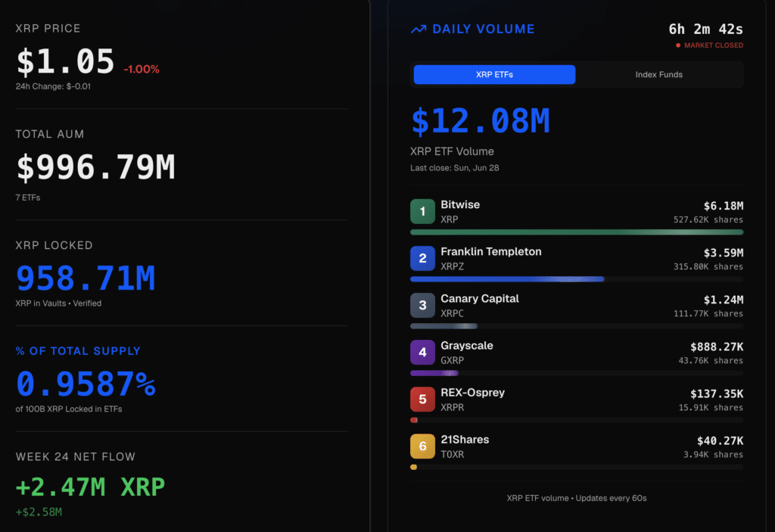Click the $6.18M Bitwise volume value
The height and width of the screenshot is (532, 775).
coord(724,206)
